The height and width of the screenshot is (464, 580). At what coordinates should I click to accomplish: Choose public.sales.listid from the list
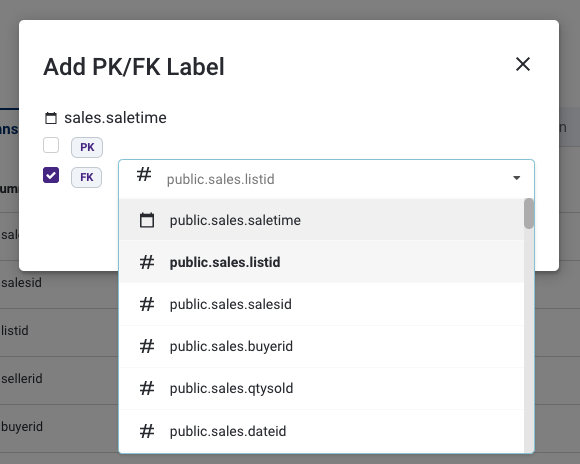[321, 262]
